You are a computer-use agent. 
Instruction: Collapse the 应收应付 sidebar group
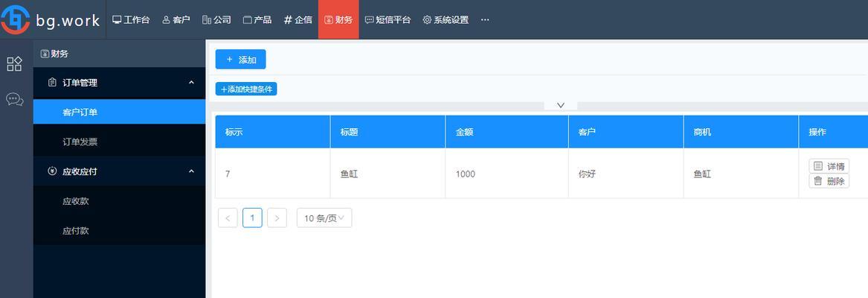click(x=119, y=171)
